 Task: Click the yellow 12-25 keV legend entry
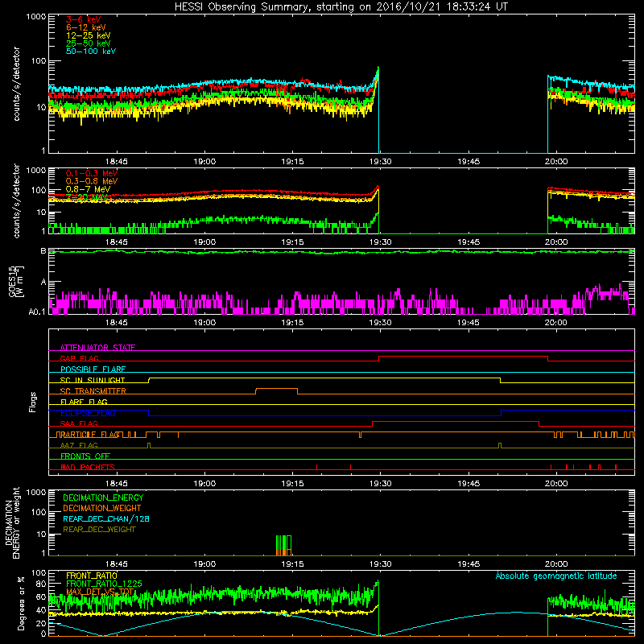click(89, 35)
